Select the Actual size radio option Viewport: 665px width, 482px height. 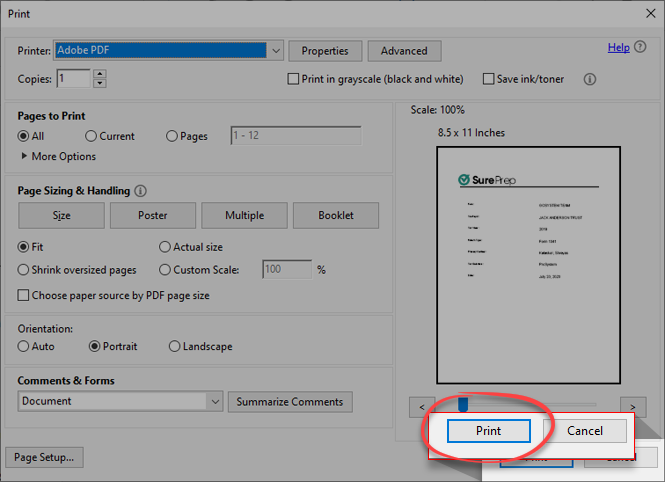point(165,247)
